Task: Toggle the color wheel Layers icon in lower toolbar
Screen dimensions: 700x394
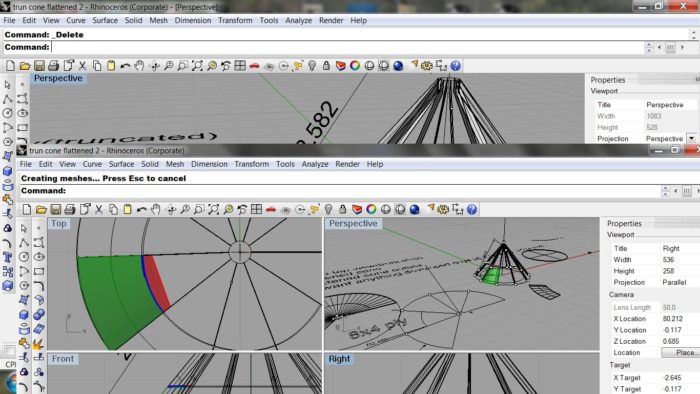Action: [x=371, y=209]
